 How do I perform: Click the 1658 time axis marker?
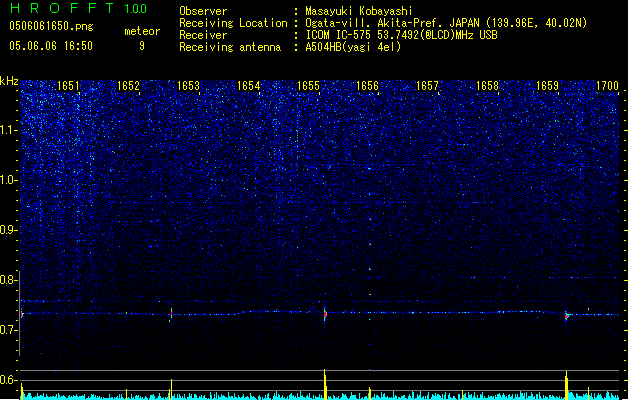[x=487, y=86]
